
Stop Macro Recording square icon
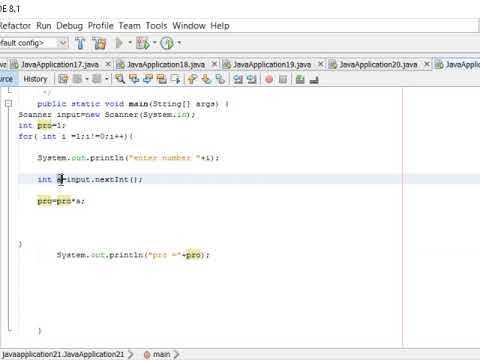click(283, 79)
